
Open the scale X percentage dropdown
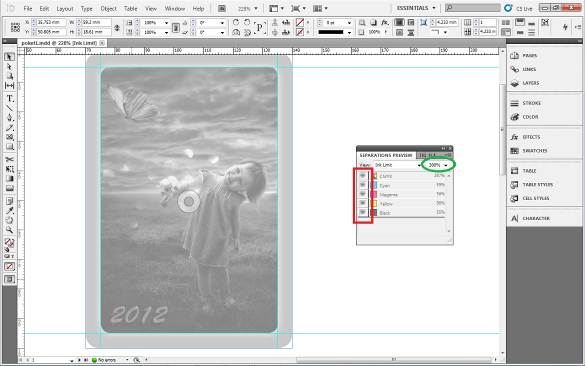pos(166,23)
